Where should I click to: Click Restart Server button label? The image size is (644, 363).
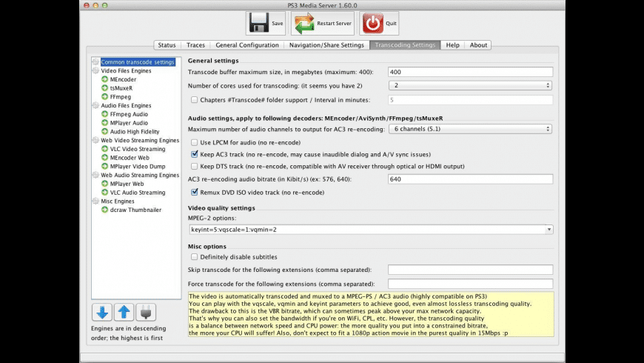[x=335, y=24]
